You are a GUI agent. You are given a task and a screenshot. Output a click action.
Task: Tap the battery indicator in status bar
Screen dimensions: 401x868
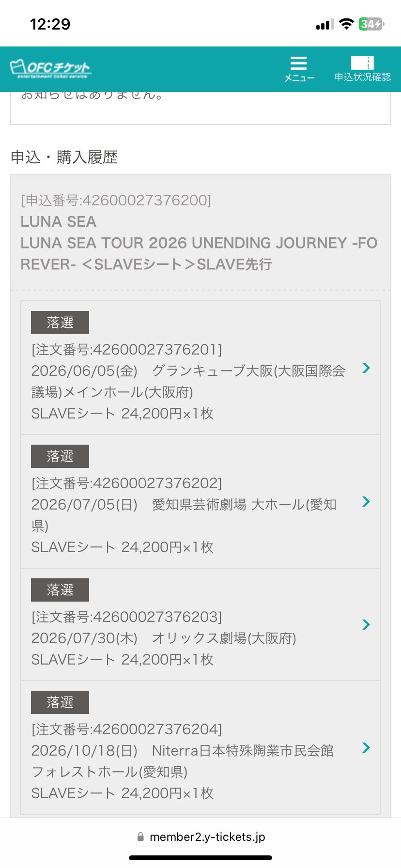371,24
